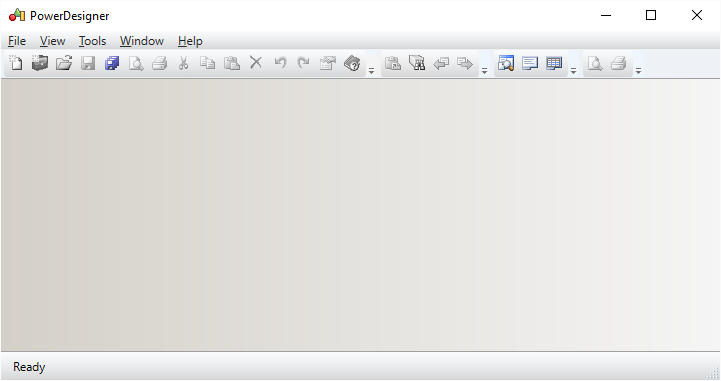Click the single-floppy Save icon
The width and height of the screenshot is (721, 381).
[x=88, y=63]
